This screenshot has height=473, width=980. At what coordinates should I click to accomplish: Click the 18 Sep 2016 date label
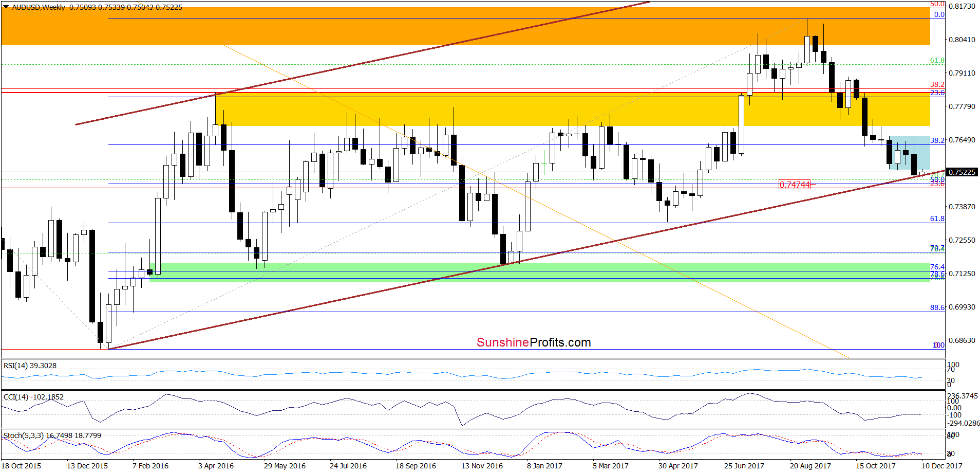coord(416,466)
